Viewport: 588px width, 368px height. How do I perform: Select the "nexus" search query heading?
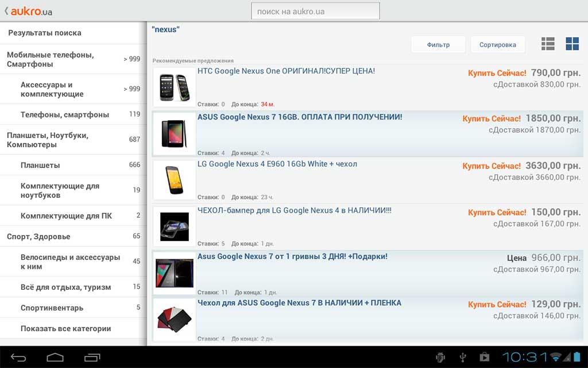pos(166,30)
